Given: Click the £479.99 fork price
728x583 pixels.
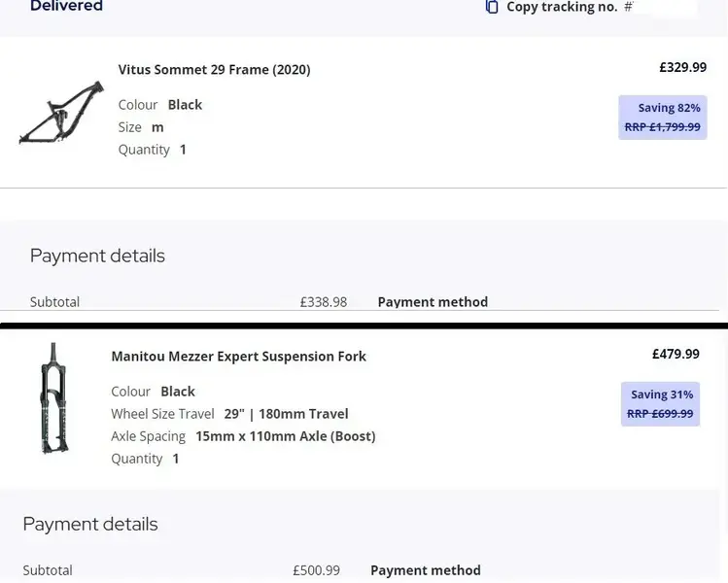Looking at the screenshot, I should click(676, 354).
